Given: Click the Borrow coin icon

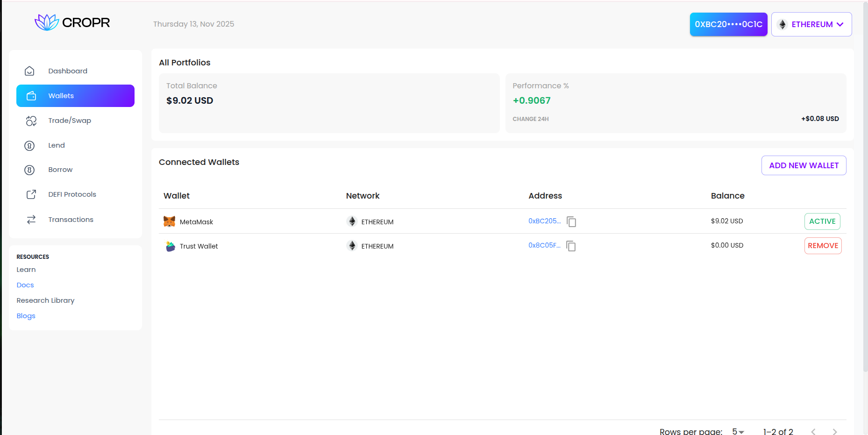Looking at the screenshot, I should [x=29, y=170].
